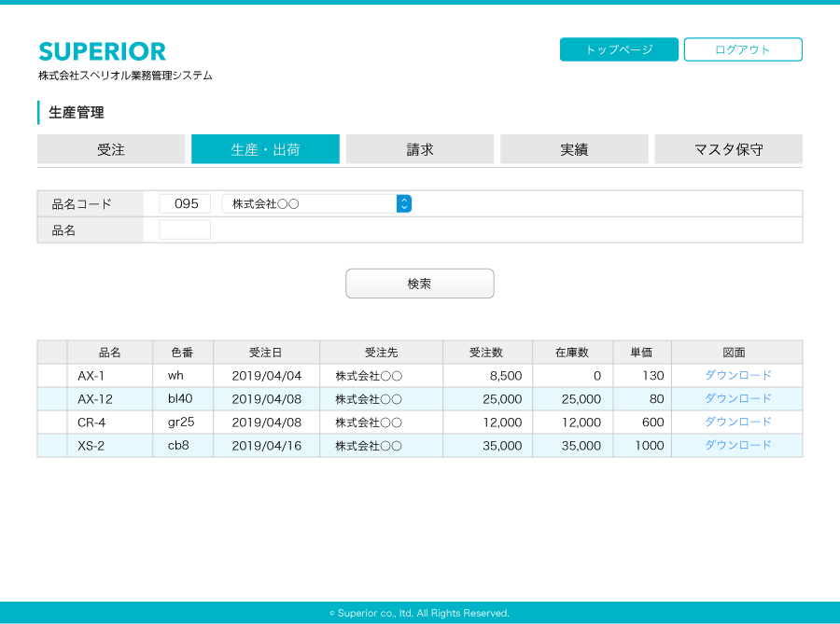The width and height of the screenshot is (840, 624).
Task: Open the 株式会社○○ company dropdown
Action: click(x=316, y=203)
